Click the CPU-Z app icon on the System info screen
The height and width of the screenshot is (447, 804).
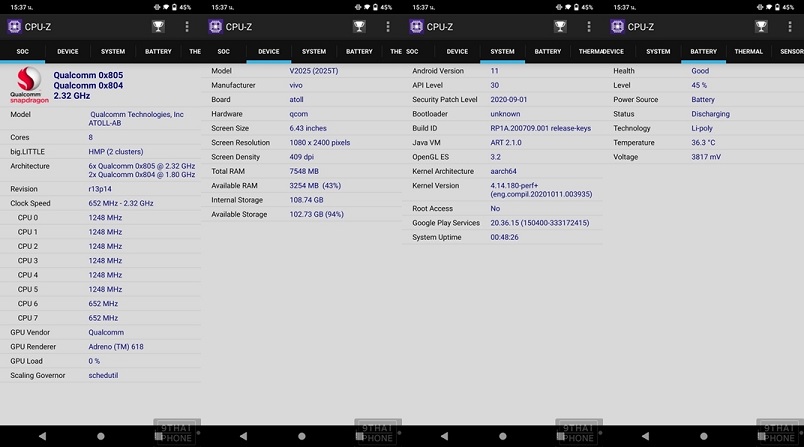click(x=416, y=27)
